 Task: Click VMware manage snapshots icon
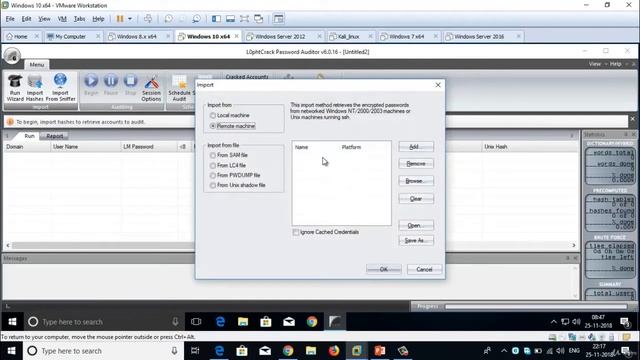(x=196, y=19)
